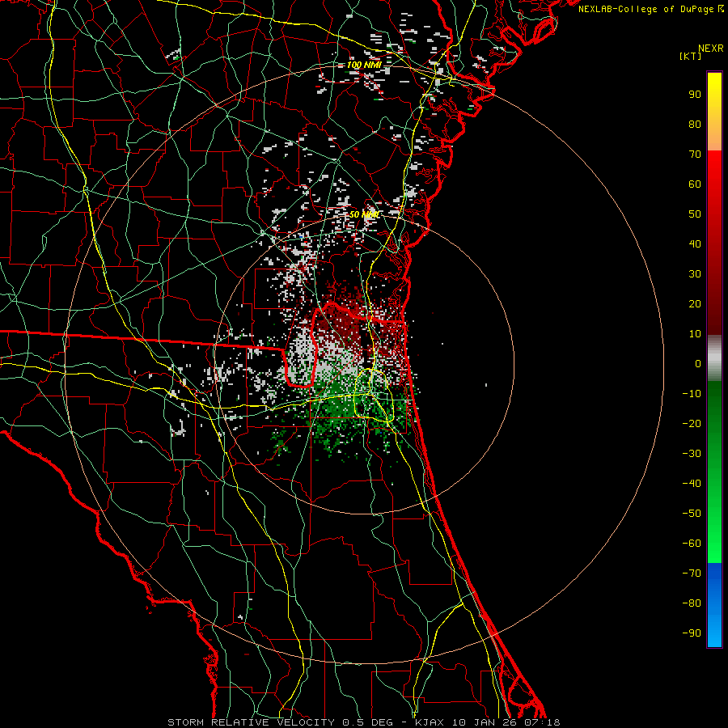728x728 pixels.
Task: Click the blue bottom segment of color bar
Action: tap(714, 605)
